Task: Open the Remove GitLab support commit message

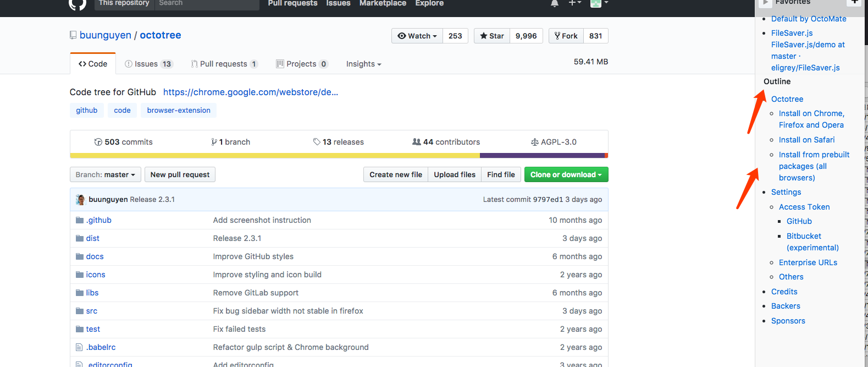Action: 256,293
